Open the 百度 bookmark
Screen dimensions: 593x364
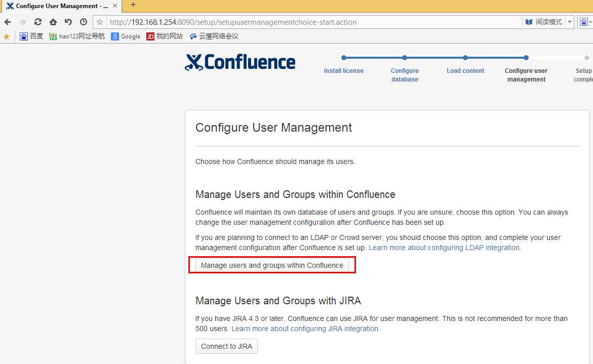(31, 36)
